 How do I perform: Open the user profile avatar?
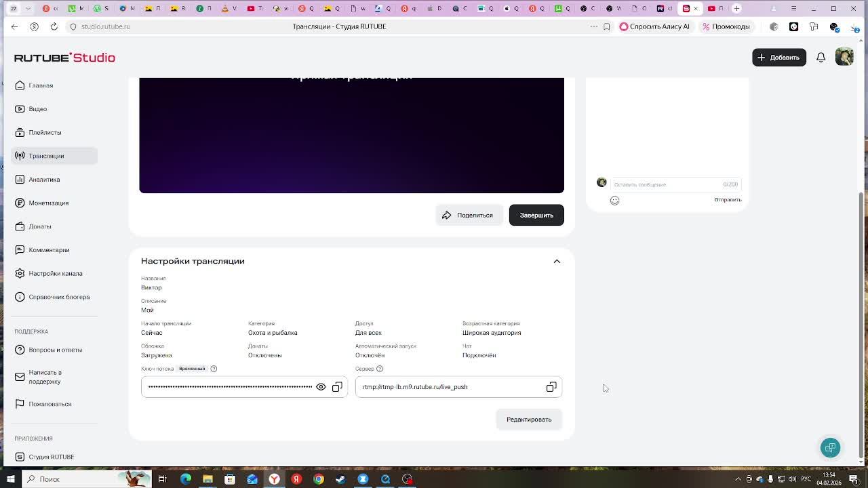(844, 58)
